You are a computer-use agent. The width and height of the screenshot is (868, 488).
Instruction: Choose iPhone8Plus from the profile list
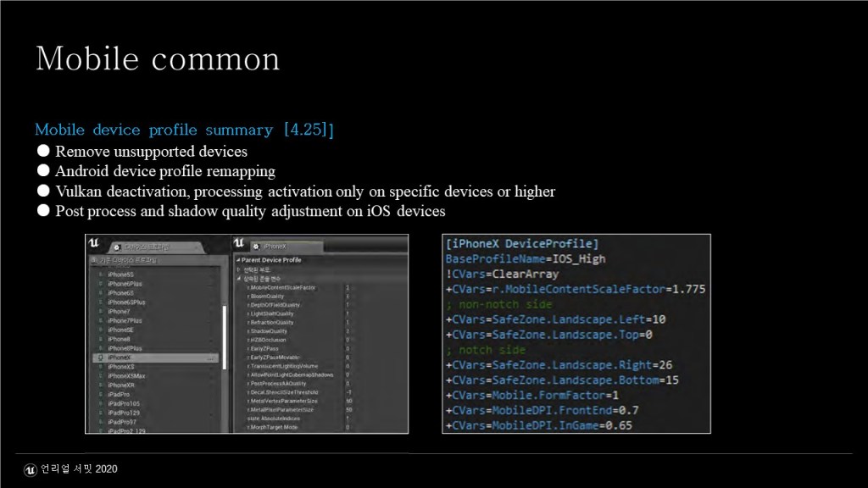[125, 348]
